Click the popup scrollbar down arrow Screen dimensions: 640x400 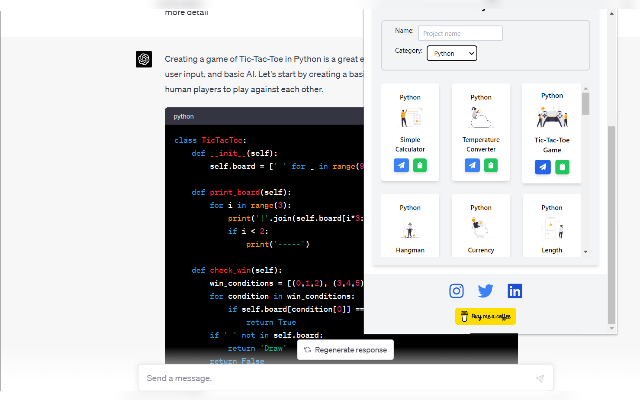click(x=611, y=328)
